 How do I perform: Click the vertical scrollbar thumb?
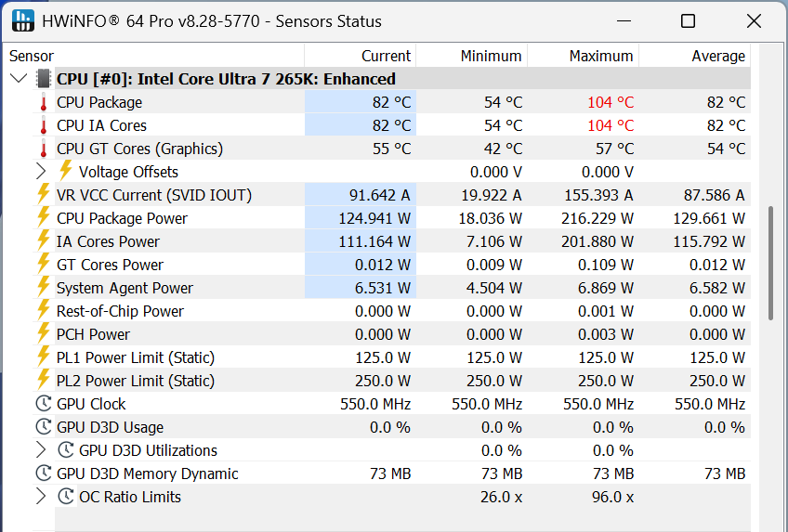tap(770, 264)
